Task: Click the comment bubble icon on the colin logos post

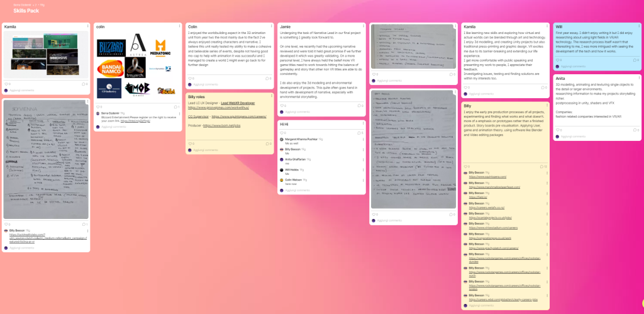Action: tap(175, 107)
